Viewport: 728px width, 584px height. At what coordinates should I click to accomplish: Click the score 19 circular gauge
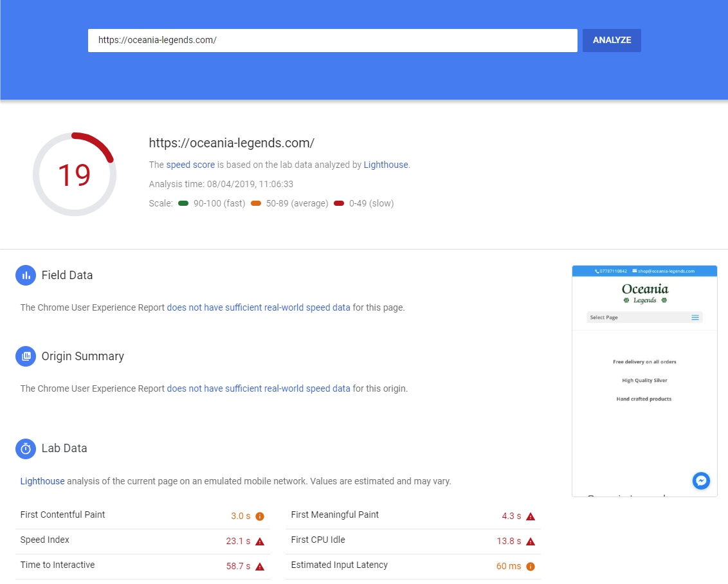75,174
